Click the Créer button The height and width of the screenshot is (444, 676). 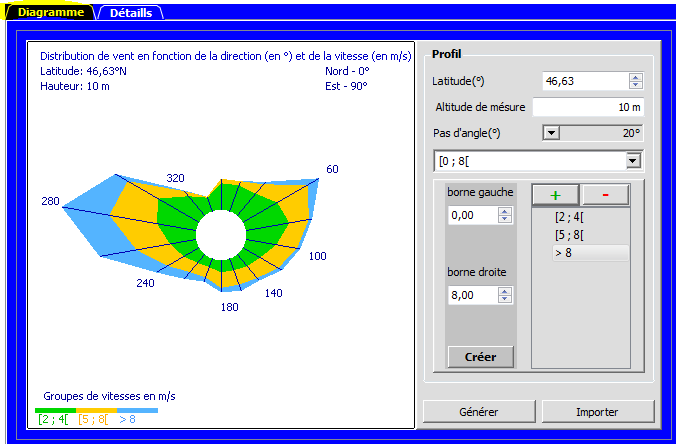[x=481, y=357]
